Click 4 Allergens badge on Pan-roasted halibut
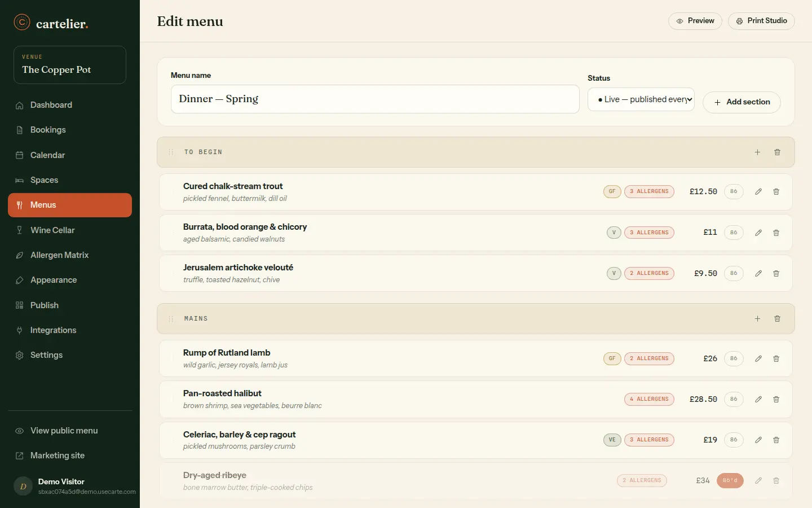 point(649,399)
